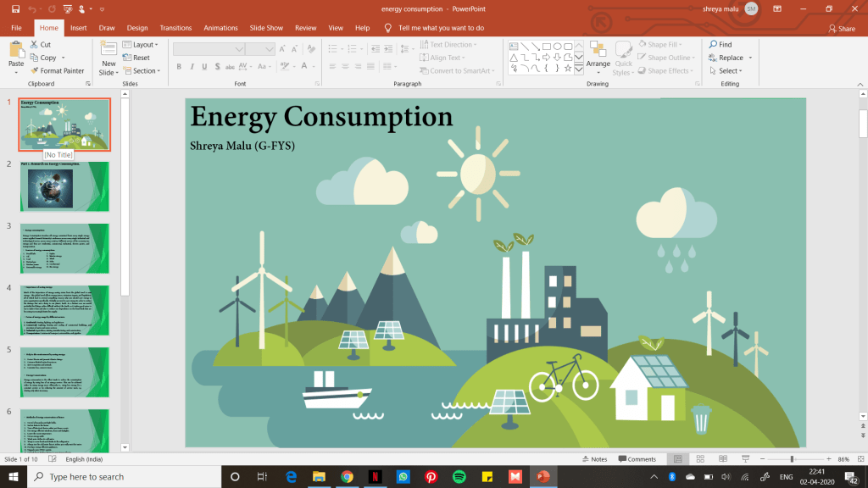Toggle Normal view button in status bar
Viewport: 868px width, 488px height.
(x=676, y=459)
